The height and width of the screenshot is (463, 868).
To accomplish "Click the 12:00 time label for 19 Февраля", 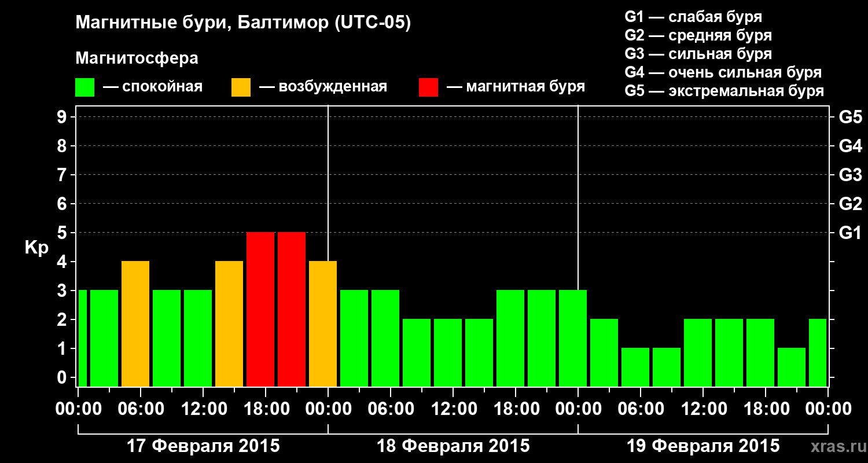I will 703,409.
